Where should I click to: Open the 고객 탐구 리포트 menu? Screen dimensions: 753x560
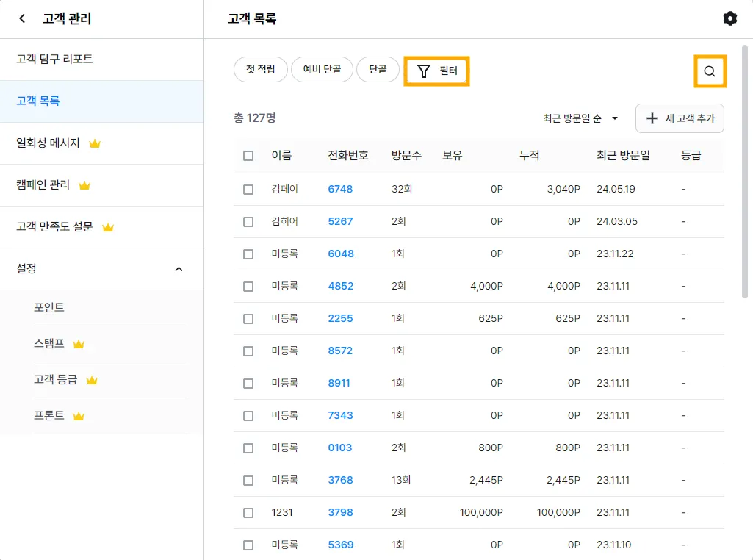click(54, 59)
